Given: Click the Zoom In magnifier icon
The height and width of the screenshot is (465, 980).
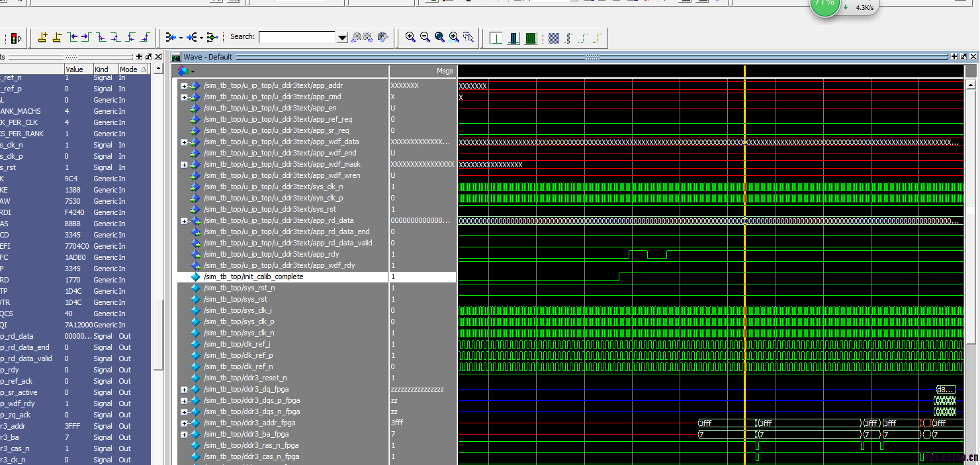Looking at the screenshot, I should pyautogui.click(x=410, y=38).
